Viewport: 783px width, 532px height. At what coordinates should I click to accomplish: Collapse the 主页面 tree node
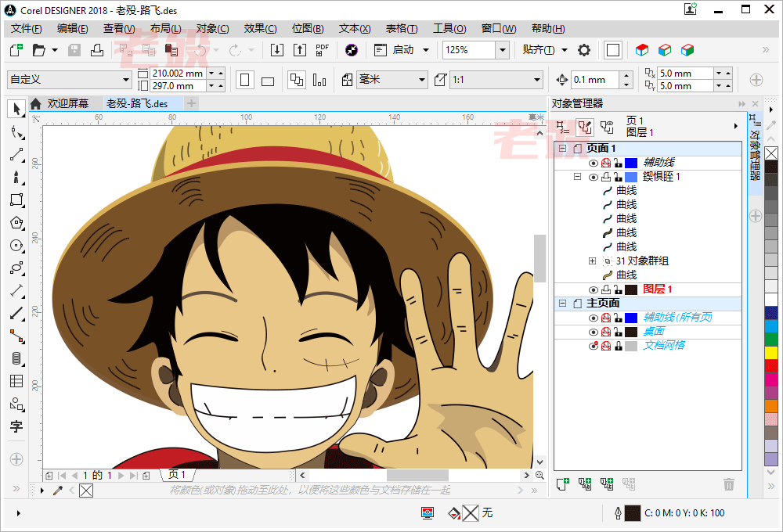[563, 303]
